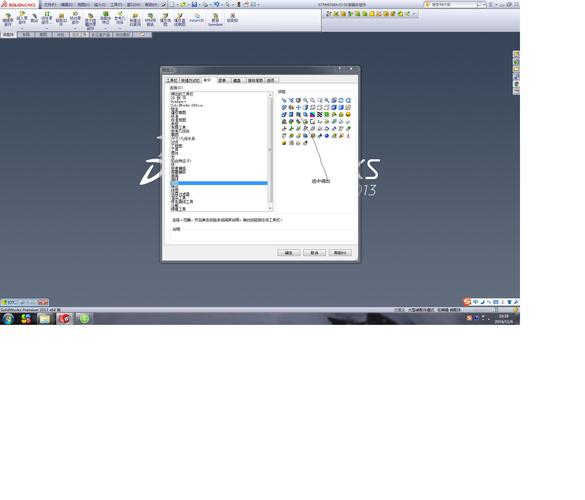Open the Tools (工具) menu

click(116, 4)
